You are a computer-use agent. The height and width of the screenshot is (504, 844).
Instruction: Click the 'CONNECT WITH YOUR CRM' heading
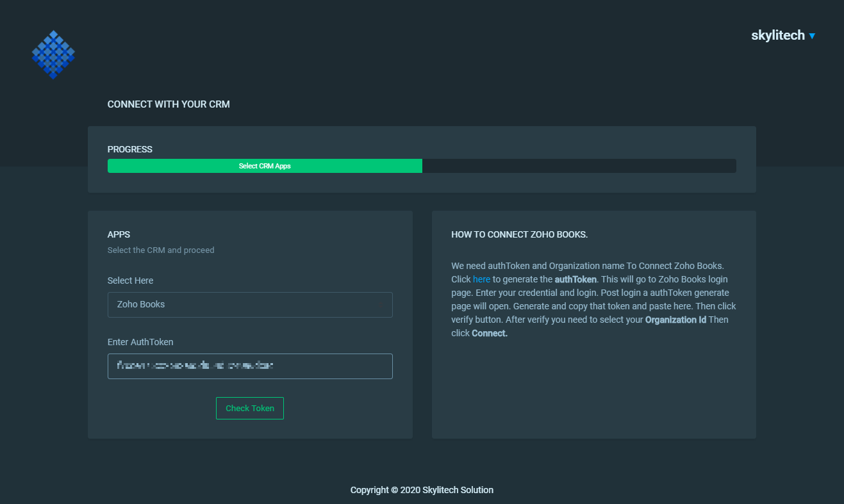[x=169, y=104]
